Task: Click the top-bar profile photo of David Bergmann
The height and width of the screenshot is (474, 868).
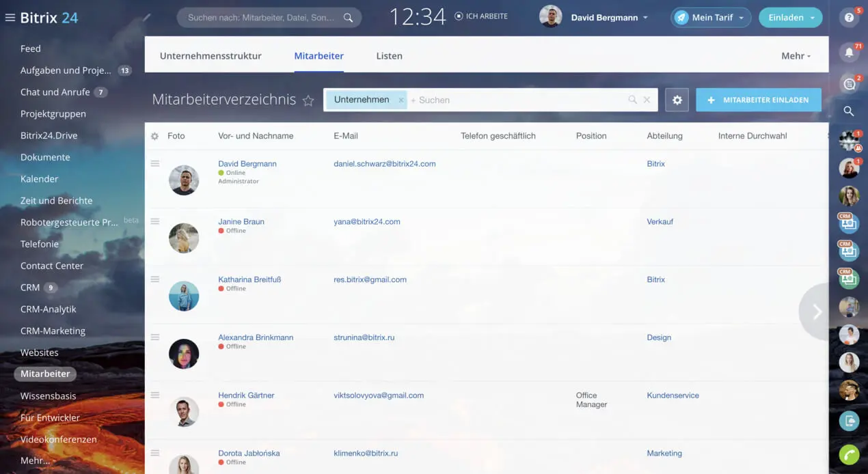Action: tap(551, 17)
